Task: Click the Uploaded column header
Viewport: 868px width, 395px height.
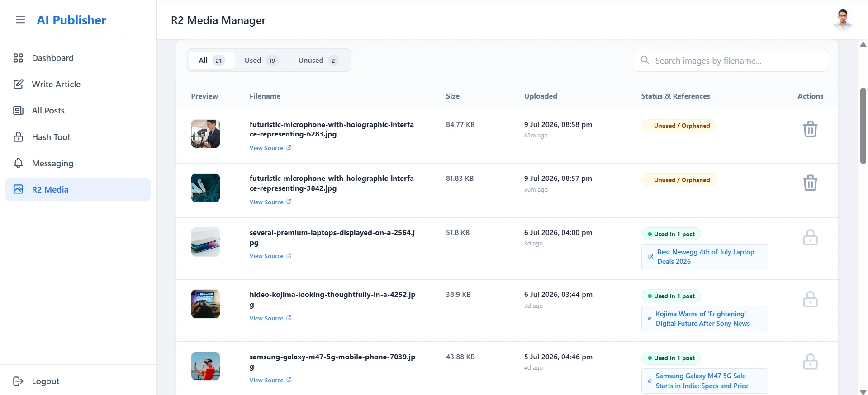Action: tap(541, 96)
